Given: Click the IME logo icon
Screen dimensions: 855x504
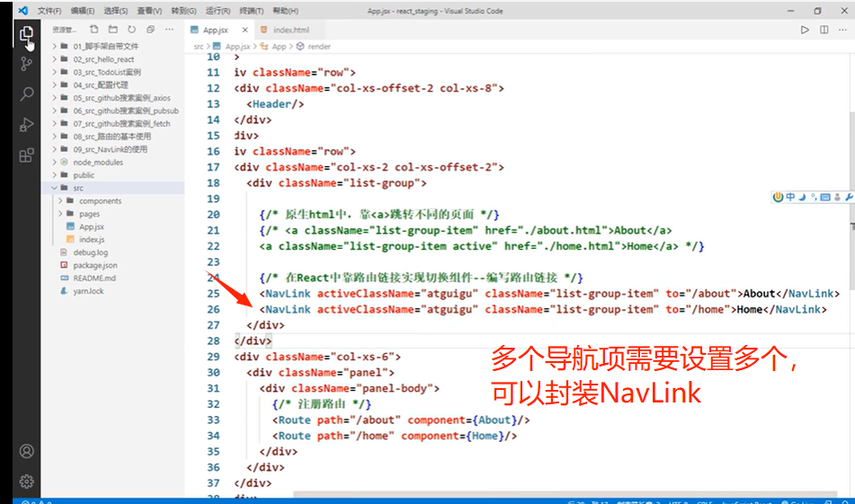Looking at the screenshot, I should pos(778,198).
